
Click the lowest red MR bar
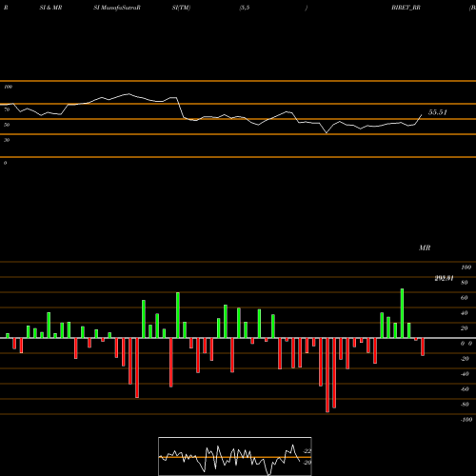[x=327, y=375]
